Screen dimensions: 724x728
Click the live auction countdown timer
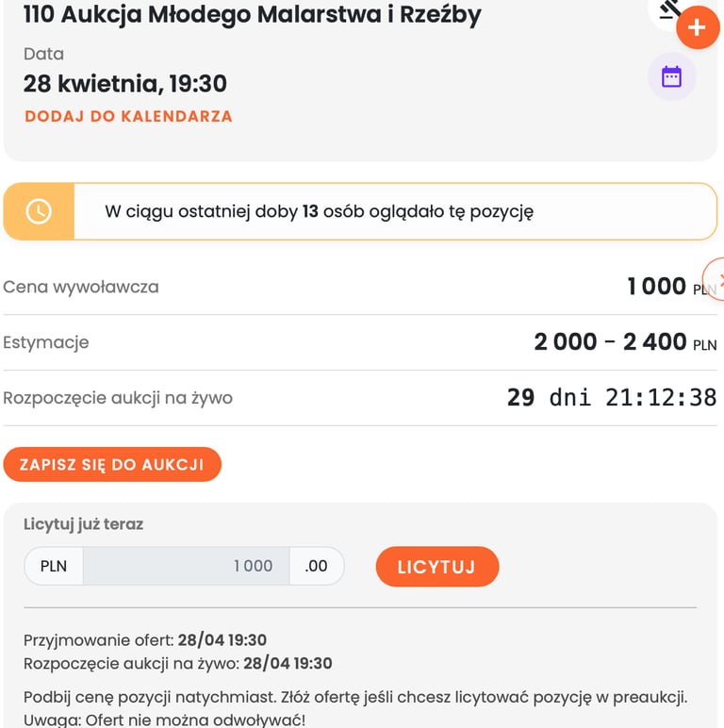pos(611,398)
